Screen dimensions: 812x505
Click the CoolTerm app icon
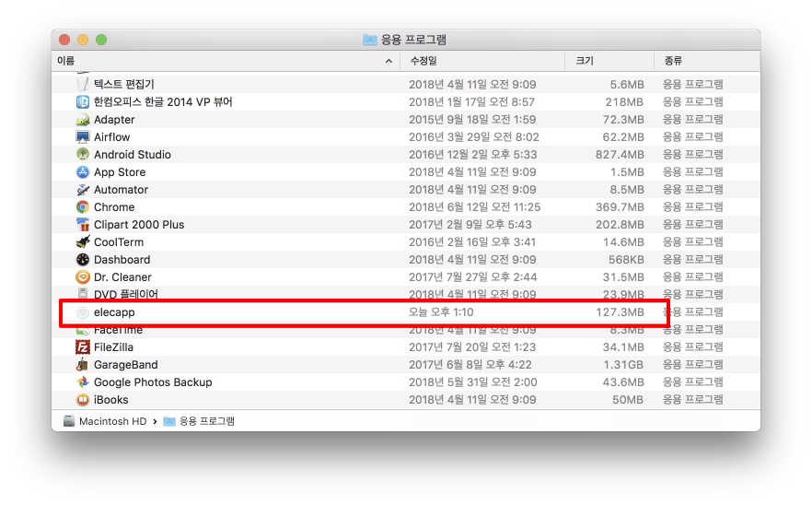pos(83,242)
